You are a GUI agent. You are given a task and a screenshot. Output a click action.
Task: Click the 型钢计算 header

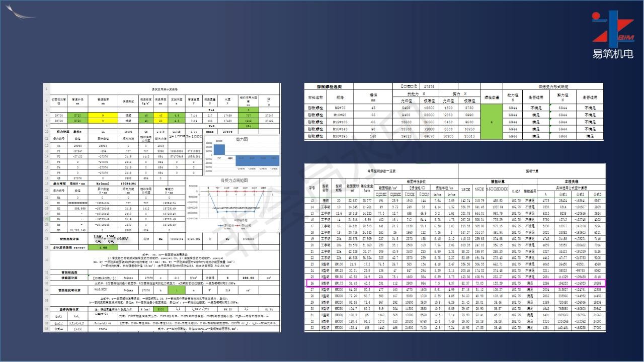[x=533, y=171]
